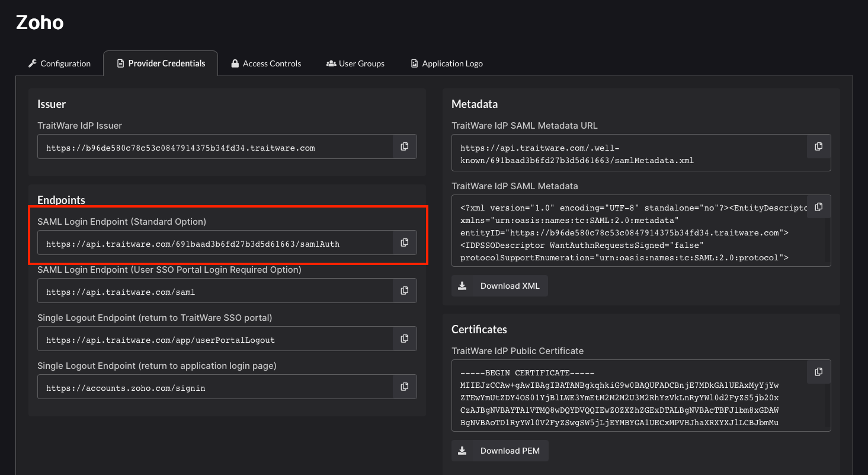Copy the TraitWare IdP Issuer URL
This screenshot has width=868, height=475.
click(x=405, y=146)
